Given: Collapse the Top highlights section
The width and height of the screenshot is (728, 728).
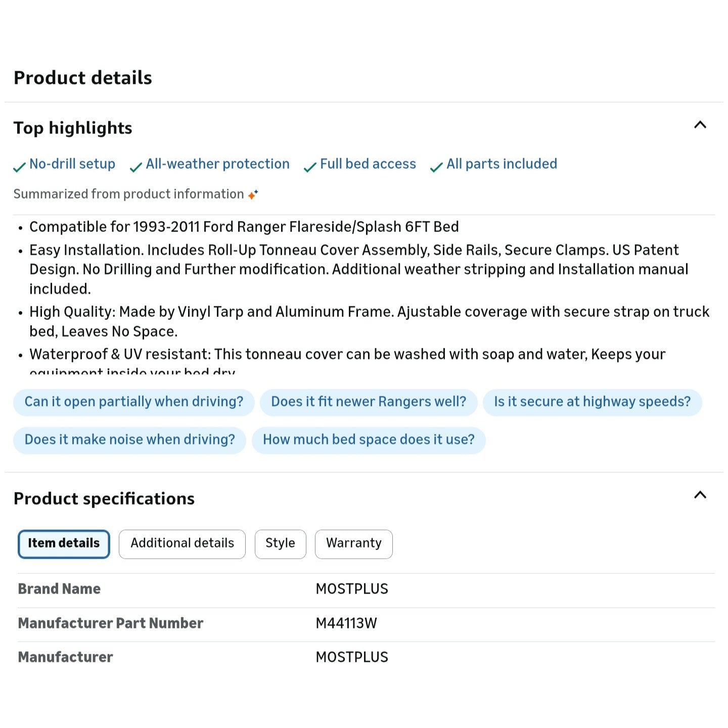Looking at the screenshot, I should point(700,125).
